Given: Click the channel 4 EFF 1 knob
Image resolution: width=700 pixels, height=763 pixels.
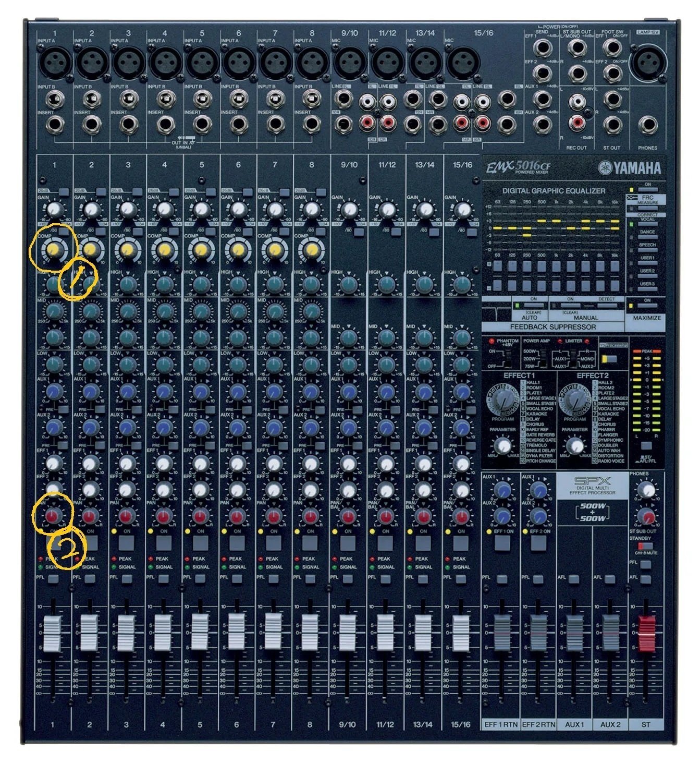Looking at the screenshot, I should click(x=164, y=463).
